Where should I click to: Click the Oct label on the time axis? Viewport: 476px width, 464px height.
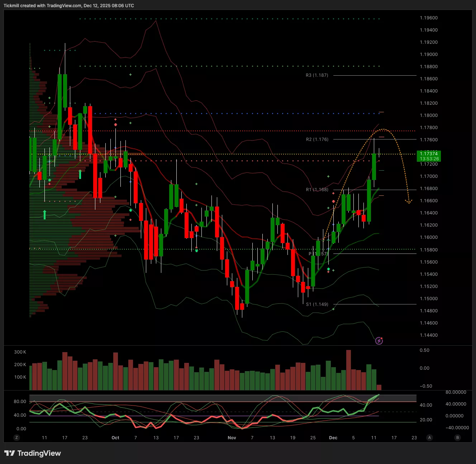tap(115, 438)
